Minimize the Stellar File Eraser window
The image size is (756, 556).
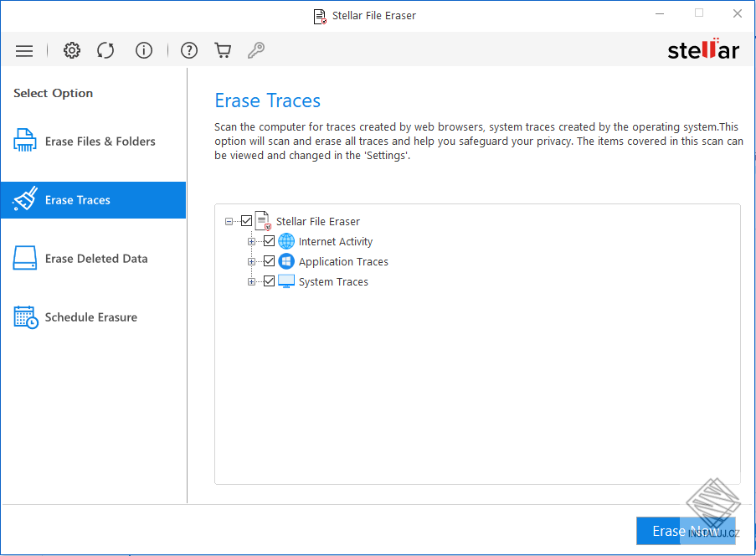[x=660, y=14]
